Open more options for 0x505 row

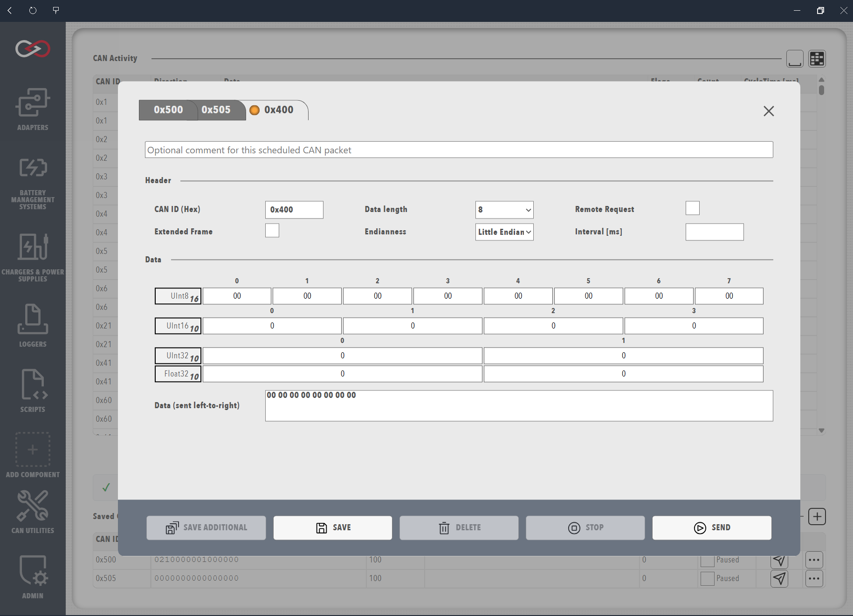[x=814, y=578]
